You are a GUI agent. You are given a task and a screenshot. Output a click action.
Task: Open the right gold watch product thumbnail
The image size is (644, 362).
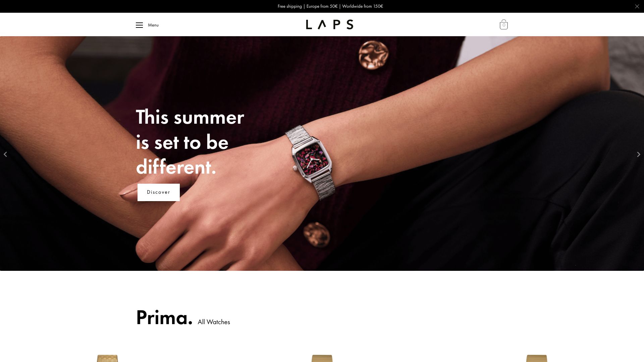coord(537,358)
